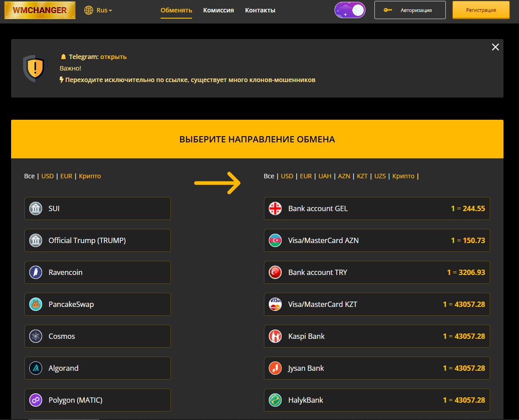Click the HalykBank logo icon
Image resolution: width=519 pixels, height=420 pixels.
[x=275, y=400]
